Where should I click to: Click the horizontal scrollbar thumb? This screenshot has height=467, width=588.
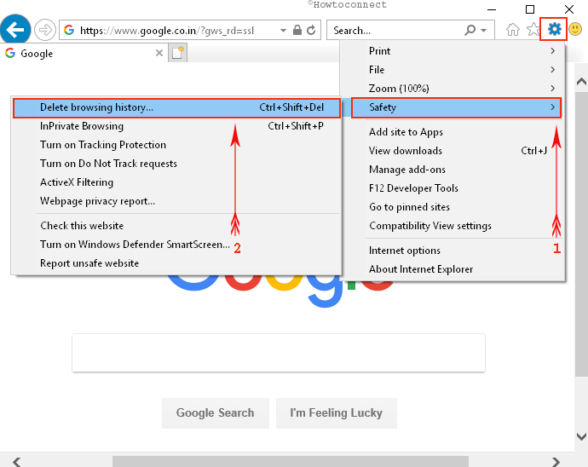(x=290, y=461)
